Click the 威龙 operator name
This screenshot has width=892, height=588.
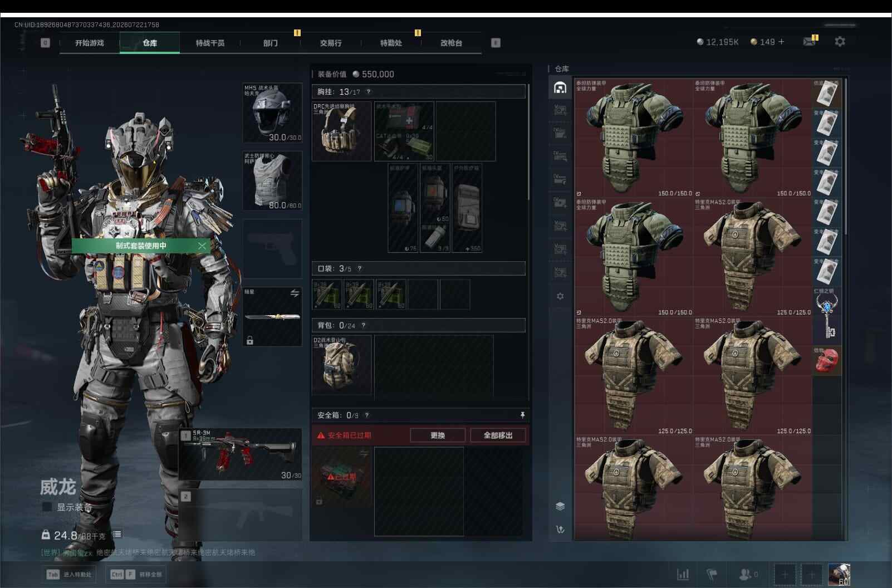click(57, 487)
